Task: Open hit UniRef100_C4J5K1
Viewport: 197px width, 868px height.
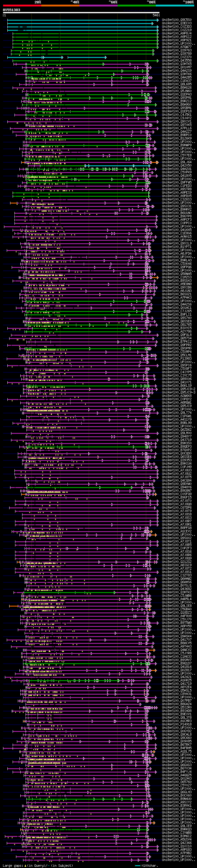Action: 176,115
